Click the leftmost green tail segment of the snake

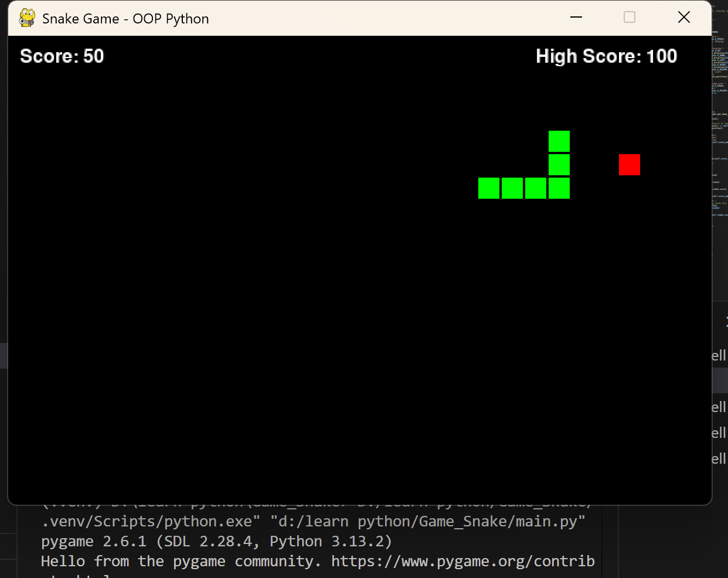click(x=489, y=188)
